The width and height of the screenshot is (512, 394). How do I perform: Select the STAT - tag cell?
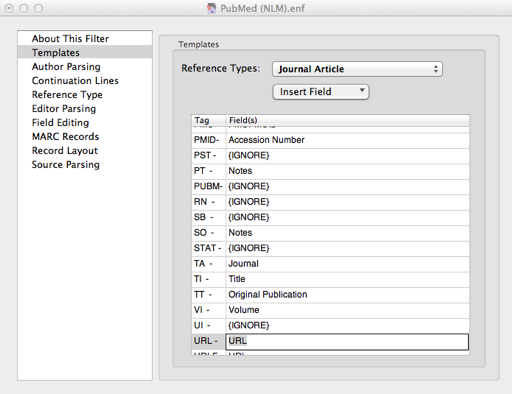point(209,248)
